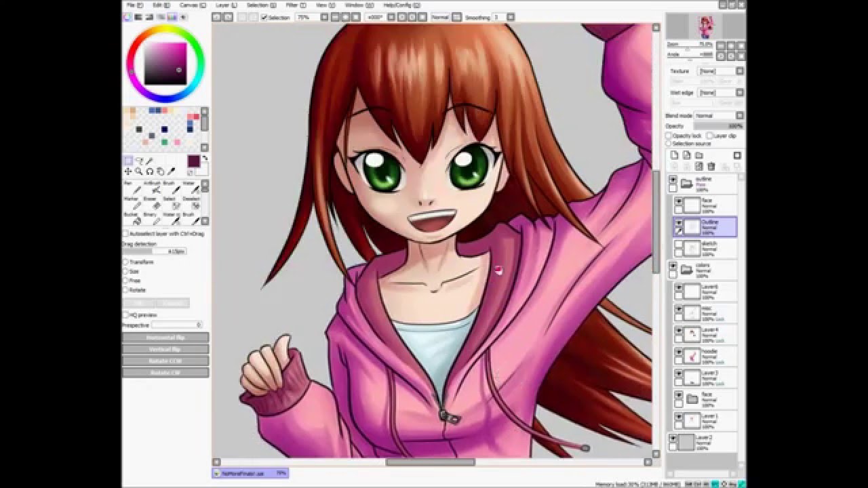This screenshot has width=868, height=488.
Task: Open the Filter menu
Action: (296, 5)
